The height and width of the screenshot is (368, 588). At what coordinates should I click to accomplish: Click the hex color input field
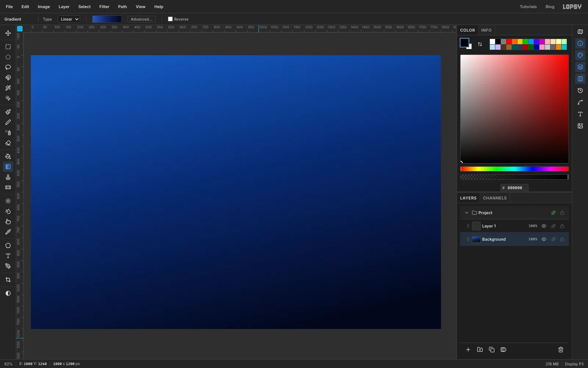click(514, 188)
